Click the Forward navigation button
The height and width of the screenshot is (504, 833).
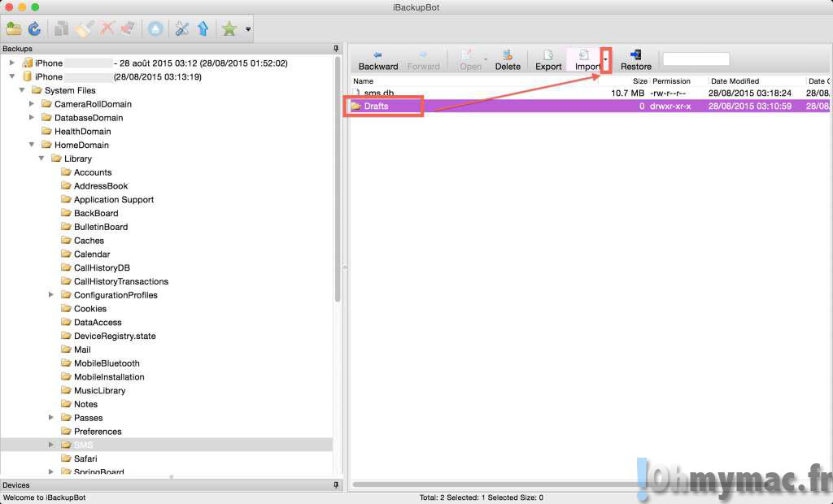tap(423, 60)
